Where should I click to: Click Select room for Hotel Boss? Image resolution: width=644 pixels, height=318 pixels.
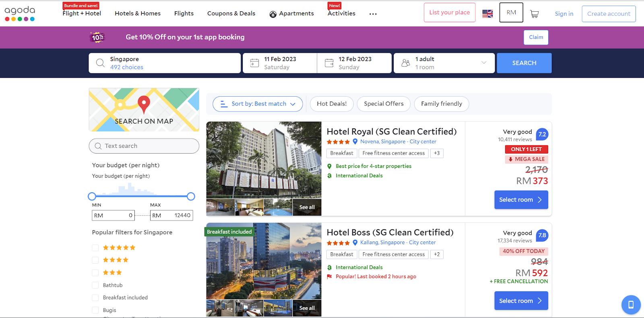pos(521,301)
